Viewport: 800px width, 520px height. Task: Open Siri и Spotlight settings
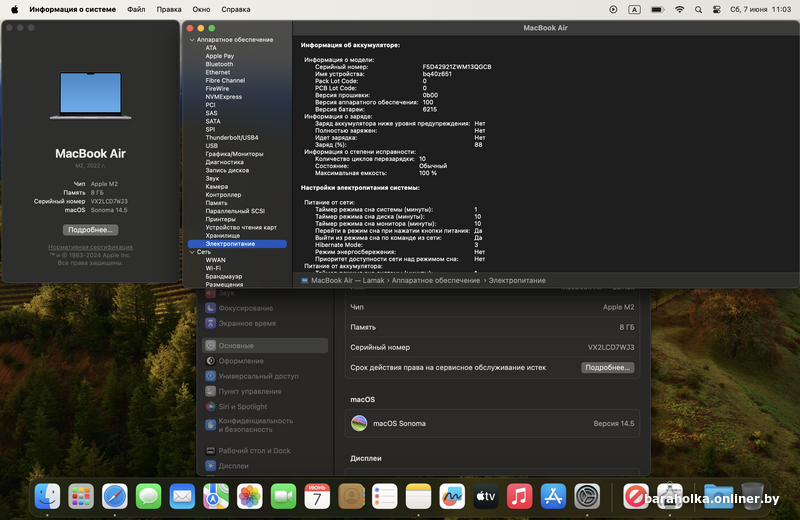236,407
